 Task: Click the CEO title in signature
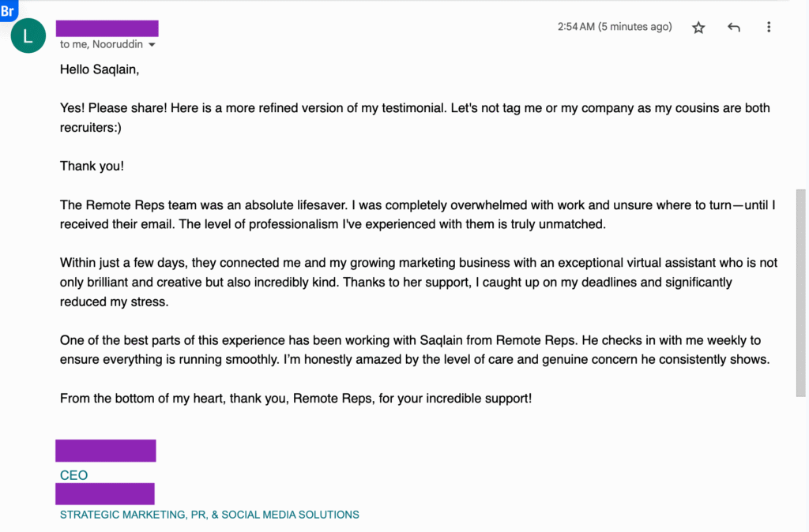73,475
